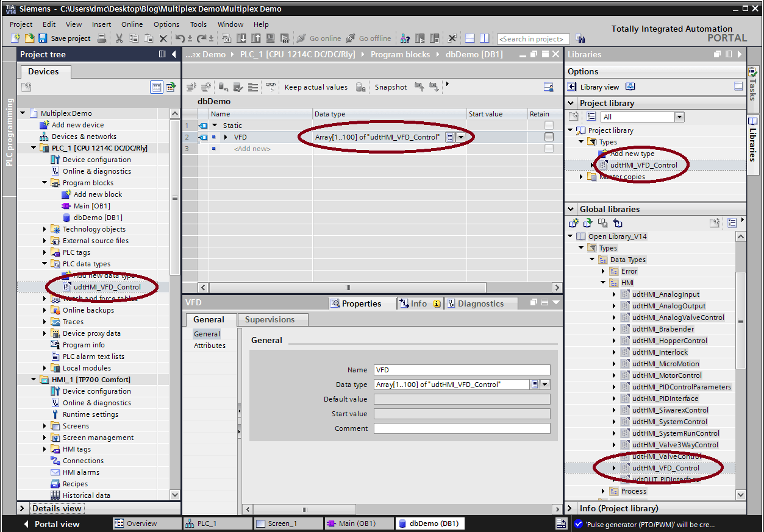The width and height of the screenshot is (764, 532).
Task: Open the Portal view
Action: [51, 524]
